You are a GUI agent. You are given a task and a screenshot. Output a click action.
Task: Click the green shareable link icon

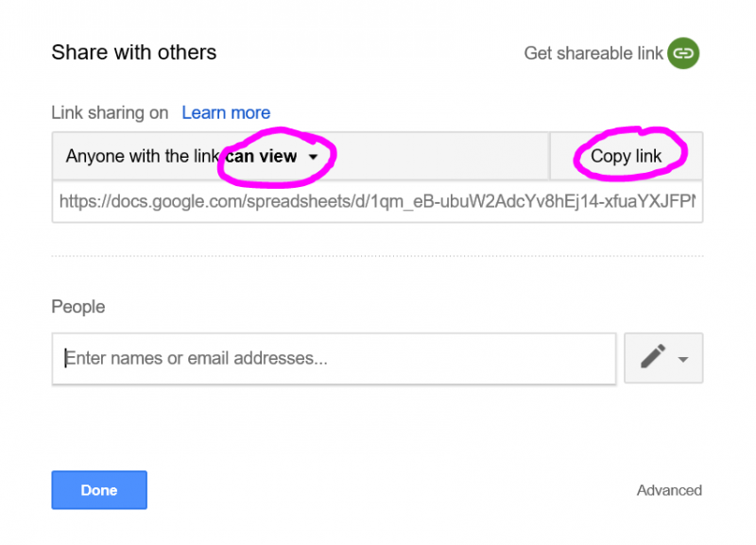(x=683, y=54)
